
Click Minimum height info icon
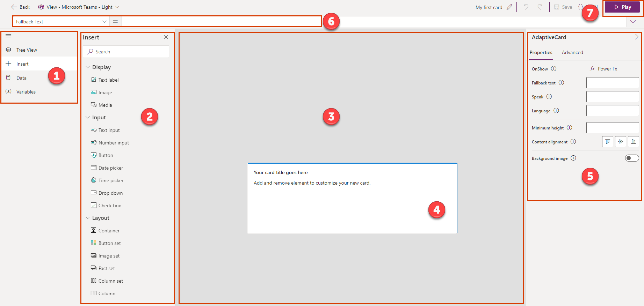[x=570, y=128]
